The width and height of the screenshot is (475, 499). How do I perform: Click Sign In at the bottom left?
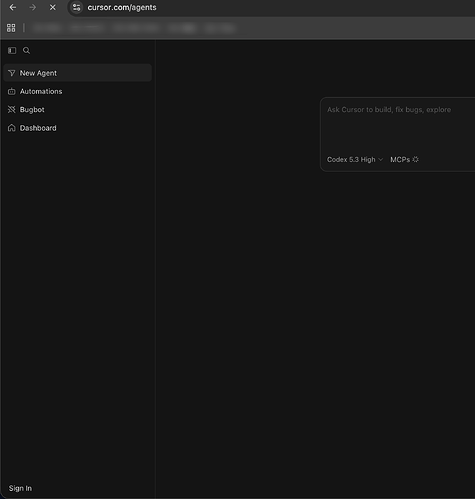pyautogui.click(x=20, y=488)
